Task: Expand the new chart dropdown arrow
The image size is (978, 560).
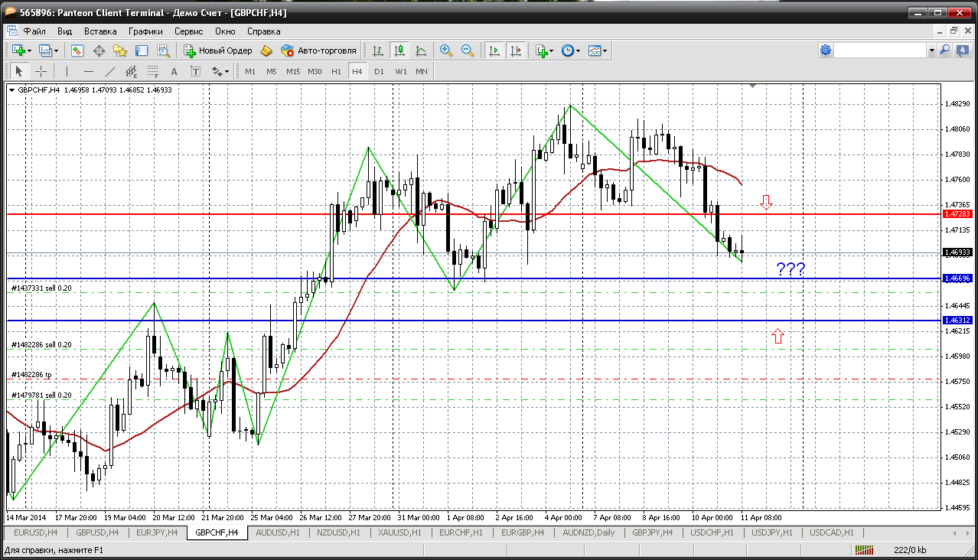Action: point(29,51)
